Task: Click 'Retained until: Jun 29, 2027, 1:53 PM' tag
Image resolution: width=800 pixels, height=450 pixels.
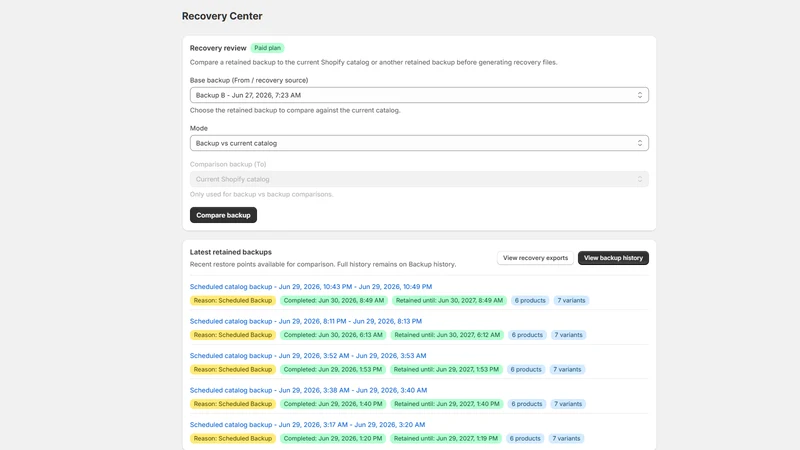Action: (x=446, y=369)
